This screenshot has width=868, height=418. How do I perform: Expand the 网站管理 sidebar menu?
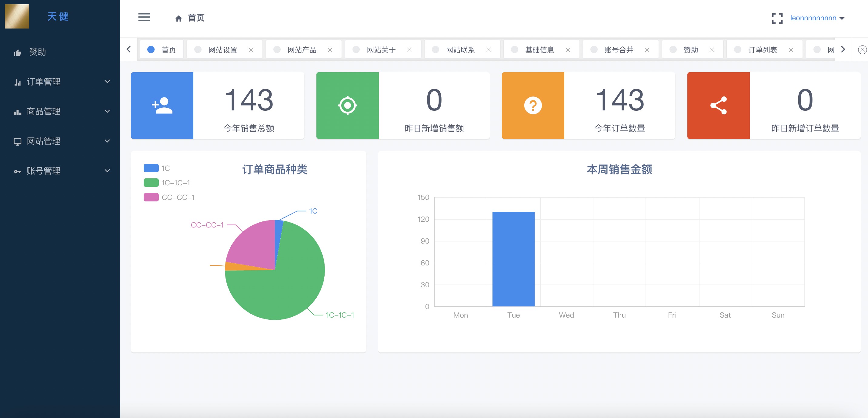tap(60, 141)
